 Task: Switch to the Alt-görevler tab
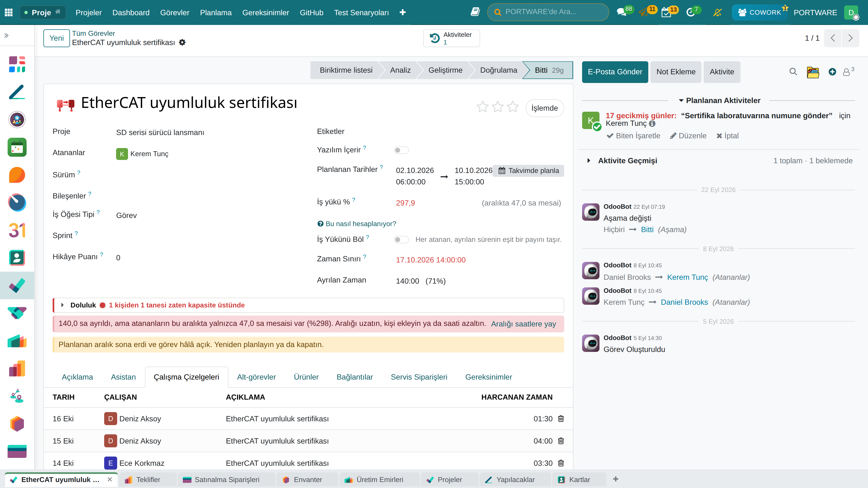click(256, 377)
